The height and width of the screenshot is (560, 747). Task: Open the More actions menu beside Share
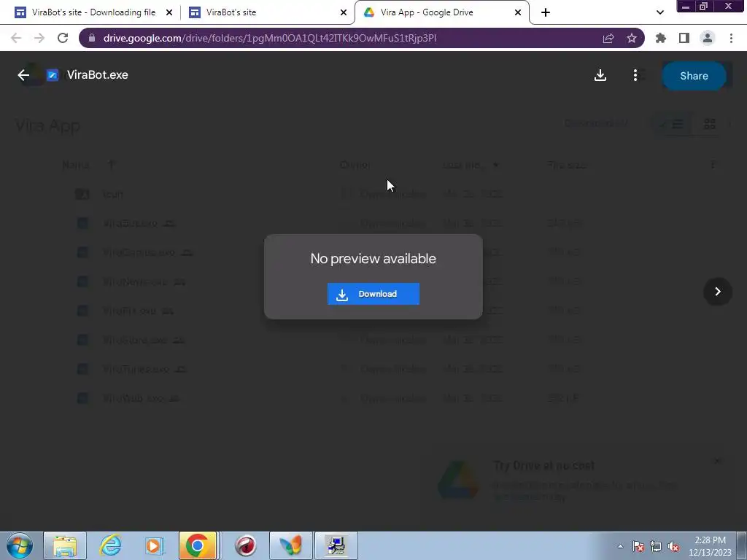coord(635,75)
